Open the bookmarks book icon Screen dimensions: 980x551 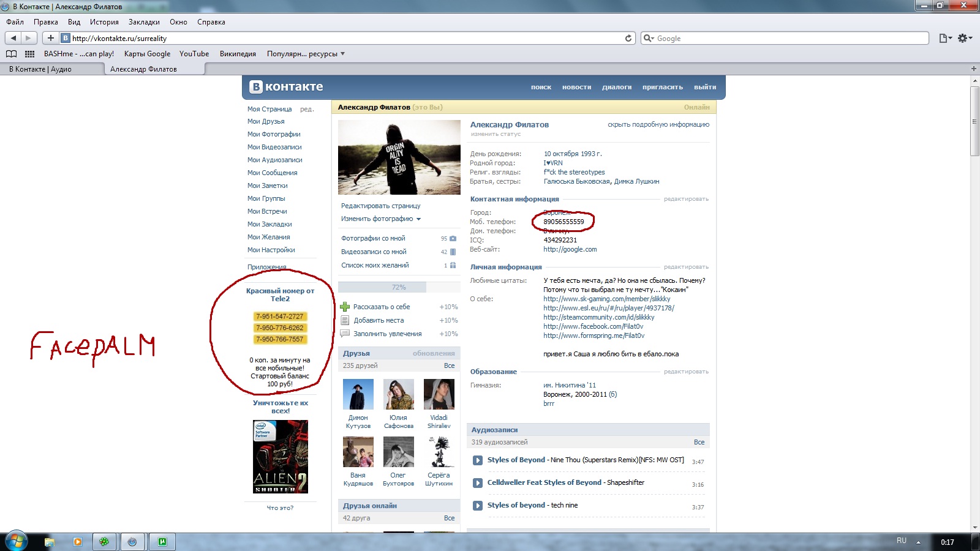click(x=11, y=54)
